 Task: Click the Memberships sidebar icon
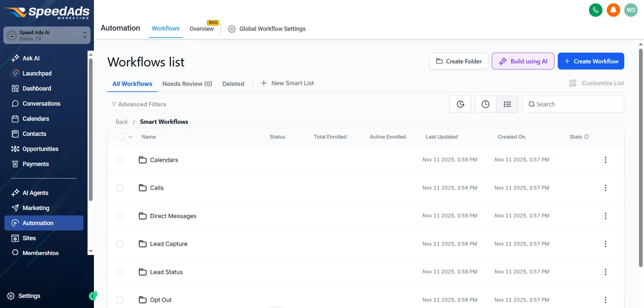pyautogui.click(x=15, y=252)
